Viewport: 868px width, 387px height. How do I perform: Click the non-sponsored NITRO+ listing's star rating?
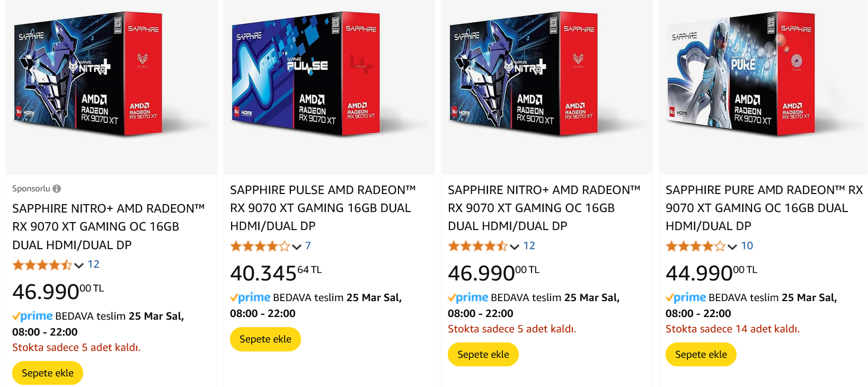point(477,246)
